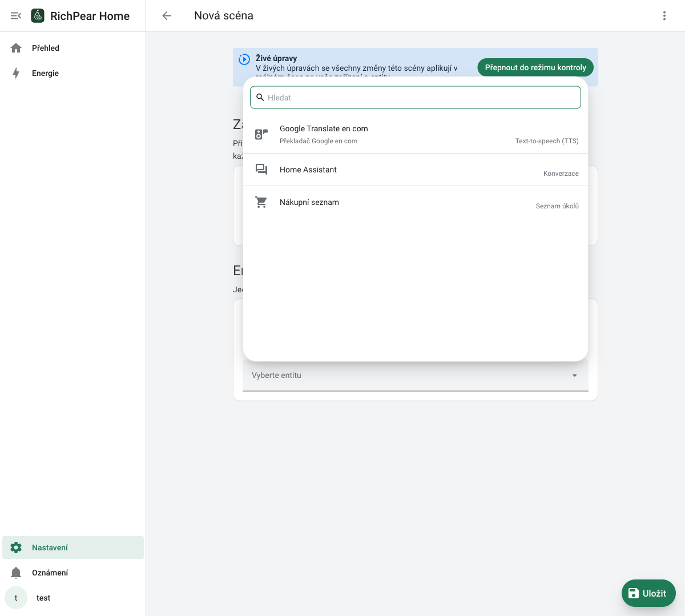The height and width of the screenshot is (616, 685).
Task: Click the Text-to-speech (TTS) label
Action: (x=547, y=141)
